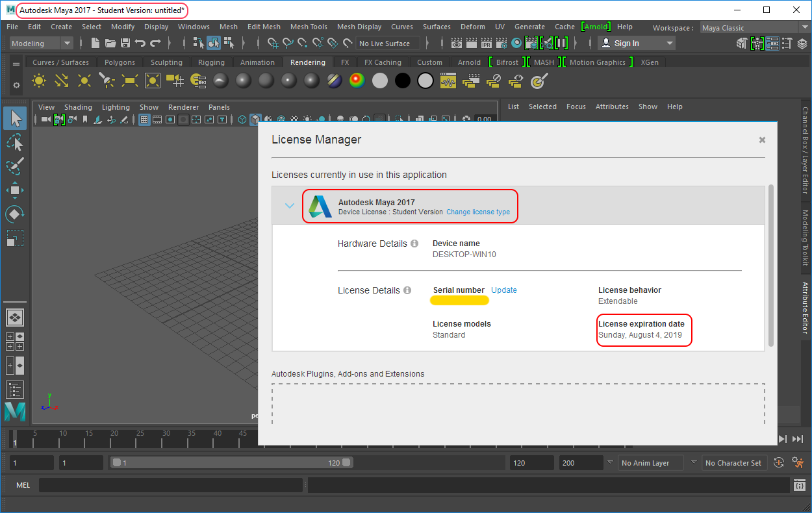Create an ambient light from the Rendering shelf
The height and width of the screenshot is (513, 812).
pos(39,81)
